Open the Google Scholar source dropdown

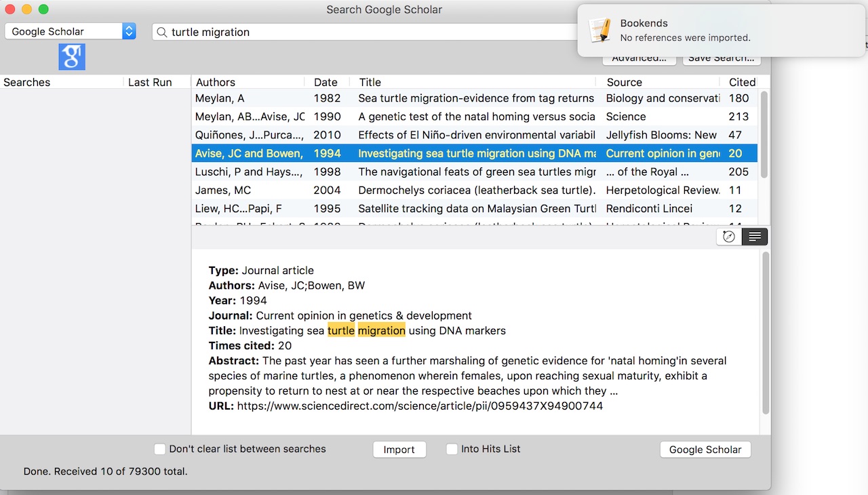click(71, 31)
